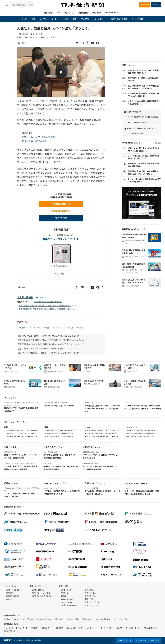Click the print icon below the article
The height and width of the screenshot is (644, 165).
77,288
